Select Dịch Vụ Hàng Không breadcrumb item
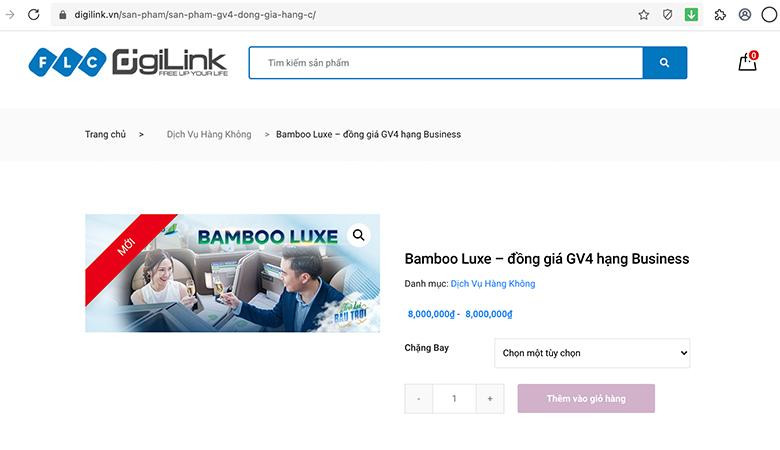The width and height of the screenshot is (780, 450). (209, 134)
